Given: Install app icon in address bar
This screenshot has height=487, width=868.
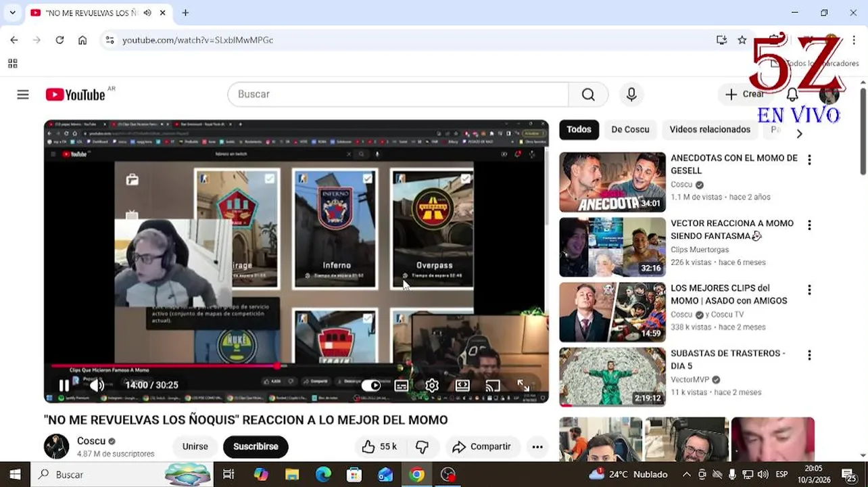Looking at the screenshot, I should click(x=721, y=40).
